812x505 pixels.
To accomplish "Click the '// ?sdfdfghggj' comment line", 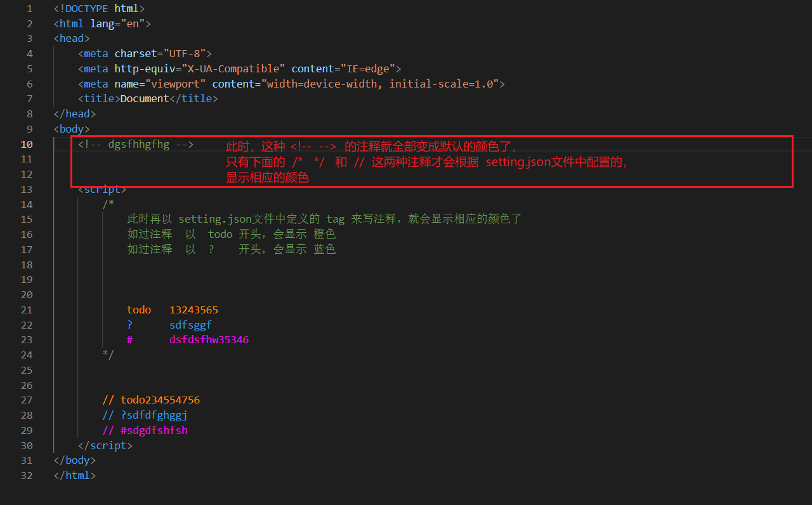I will [145, 415].
